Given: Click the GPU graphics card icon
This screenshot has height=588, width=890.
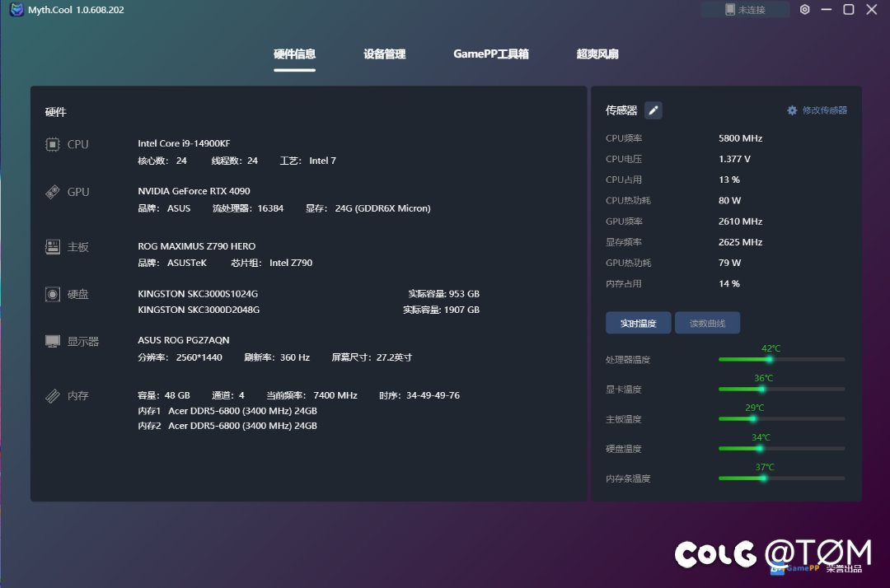Looking at the screenshot, I should (52, 192).
